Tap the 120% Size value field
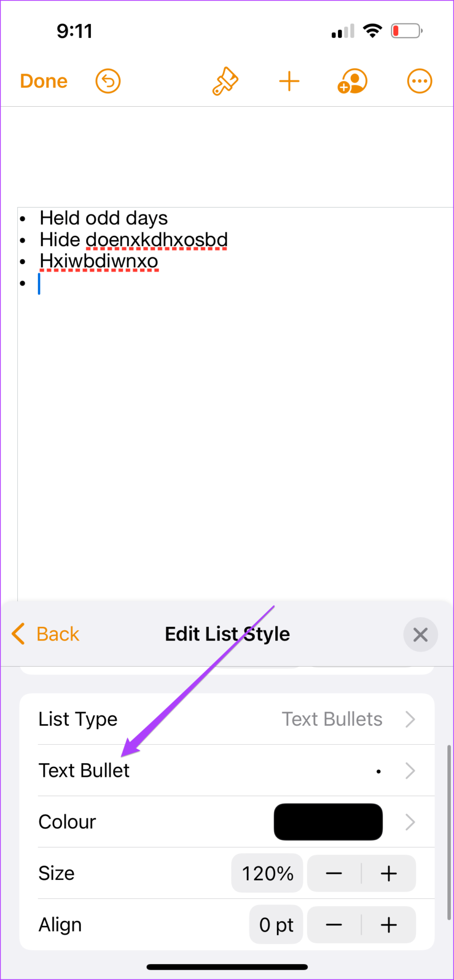Viewport: 454px width, 980px height. [267, 873]
